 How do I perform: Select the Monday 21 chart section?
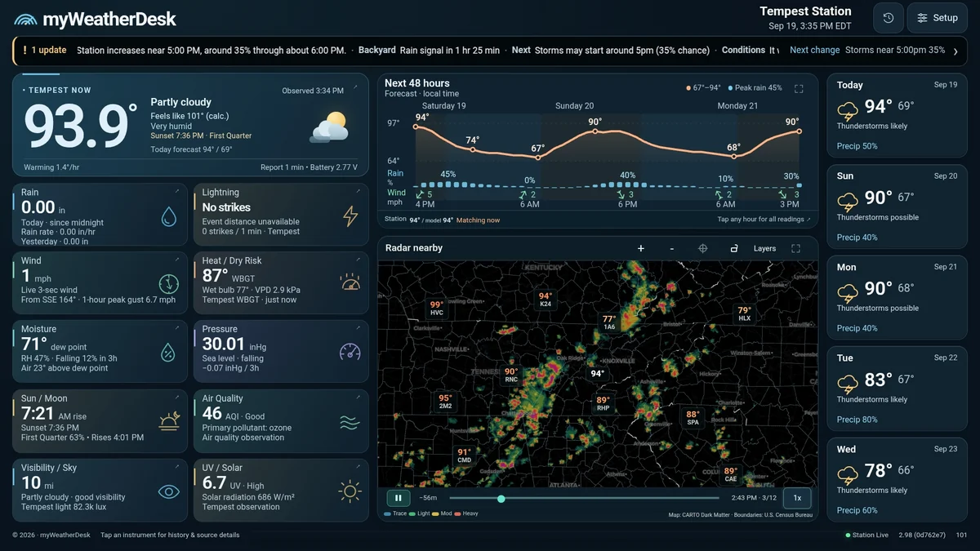tap(737, 106)
